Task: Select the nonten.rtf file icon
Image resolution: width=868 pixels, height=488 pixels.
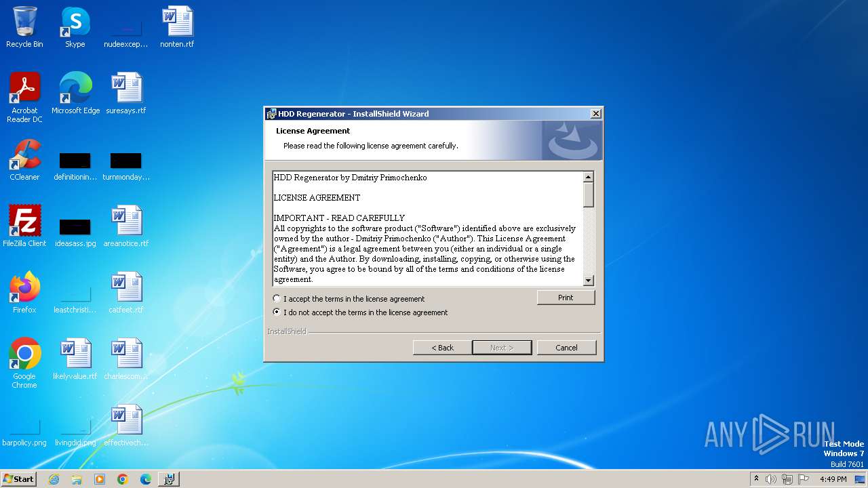Action: click(x=177, y=27)
